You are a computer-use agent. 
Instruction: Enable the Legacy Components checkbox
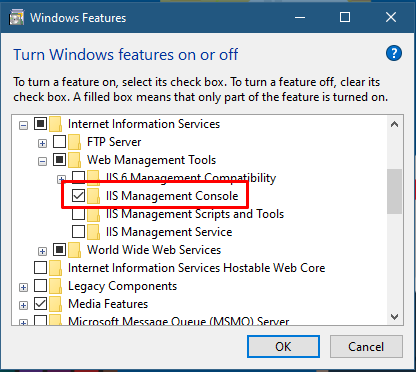pos(40,286)
